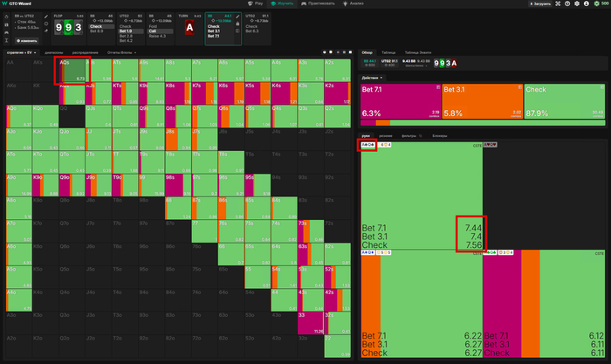Switch to the Обзор overview tab

pos(367,52)
